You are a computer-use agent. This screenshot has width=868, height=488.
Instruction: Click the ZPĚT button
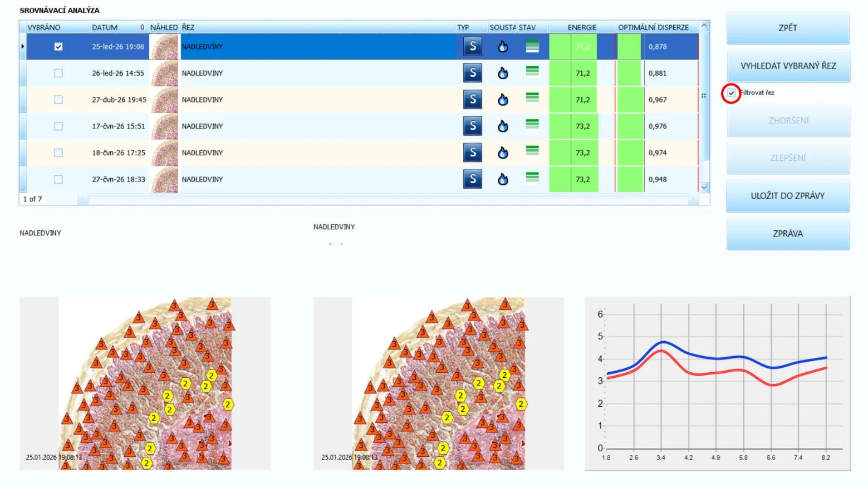click(x=788, y=28)
